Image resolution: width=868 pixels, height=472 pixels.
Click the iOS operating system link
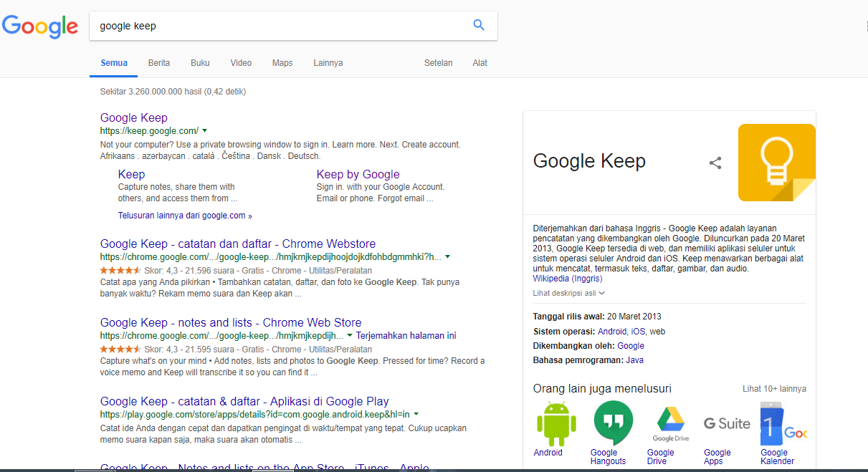point(638,332)
